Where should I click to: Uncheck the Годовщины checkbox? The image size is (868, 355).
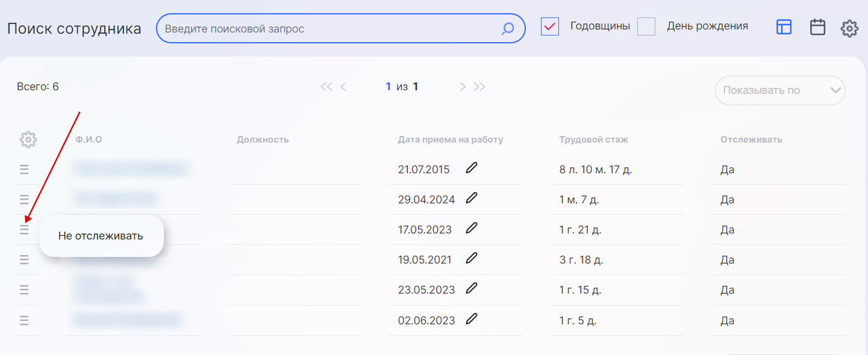click(550, 26)
